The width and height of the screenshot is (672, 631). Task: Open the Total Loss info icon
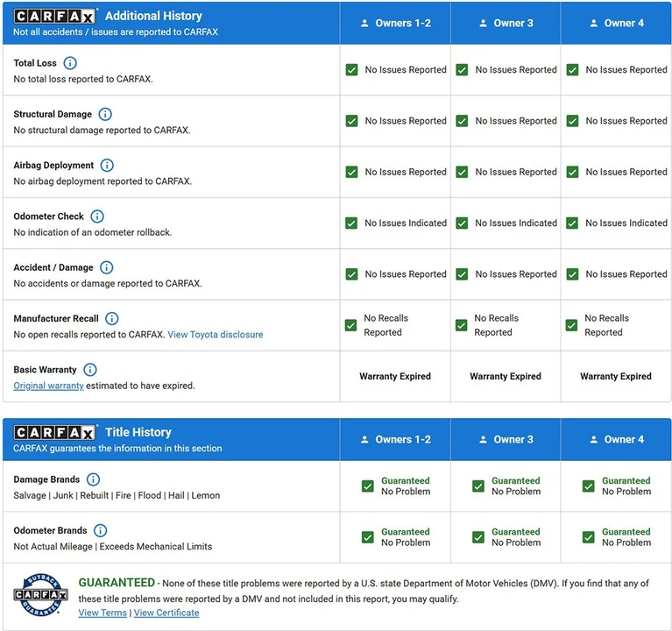coord(70,63)
